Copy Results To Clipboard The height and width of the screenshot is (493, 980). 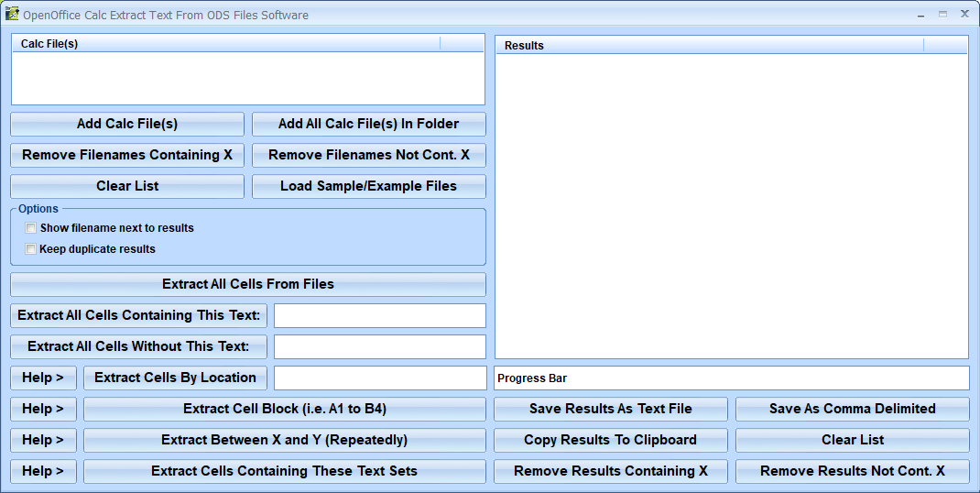pyautogui.click(x=611, y=441)
